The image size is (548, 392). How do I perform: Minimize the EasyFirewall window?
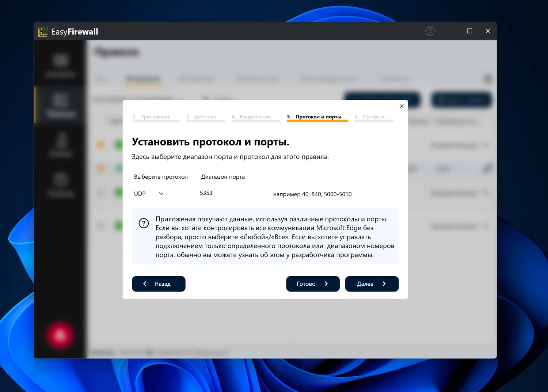click(x=451, y=31)
